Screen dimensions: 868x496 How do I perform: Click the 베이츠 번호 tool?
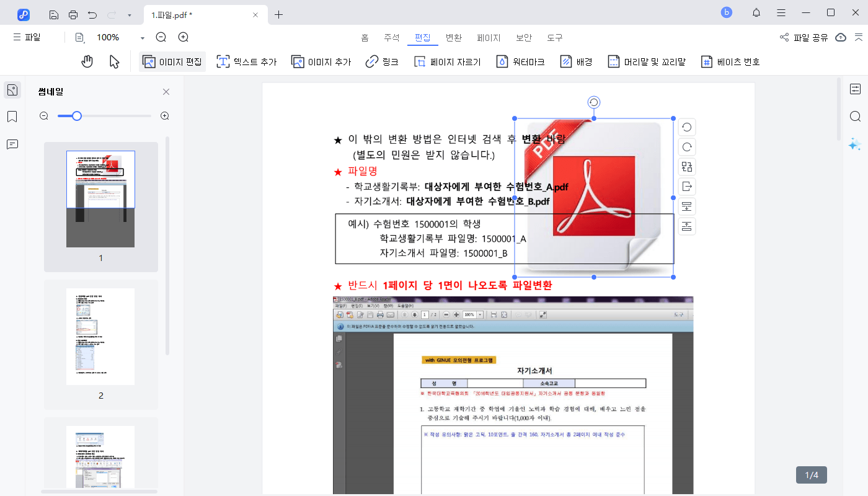coord(730,61)
